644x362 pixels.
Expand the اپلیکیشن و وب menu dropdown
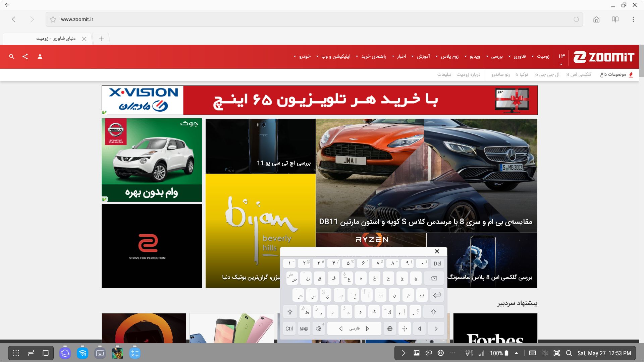(x=333, y=56)
